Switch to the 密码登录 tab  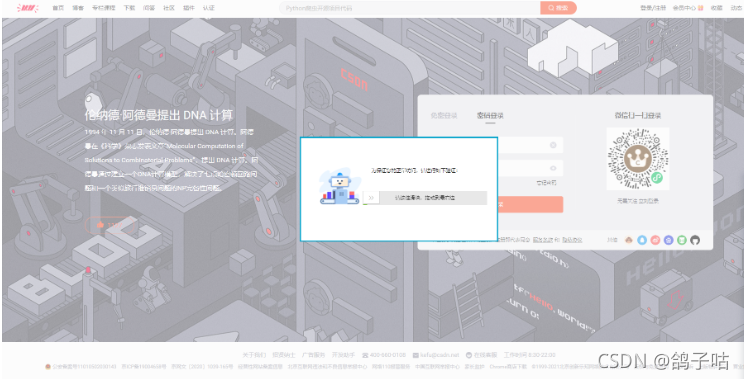pos(490,116)
